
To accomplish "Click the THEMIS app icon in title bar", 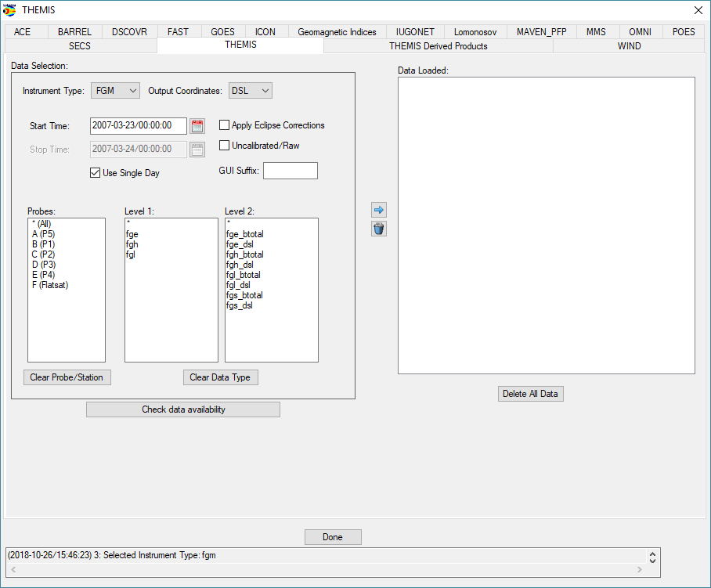I will click(x=9, y=9).
